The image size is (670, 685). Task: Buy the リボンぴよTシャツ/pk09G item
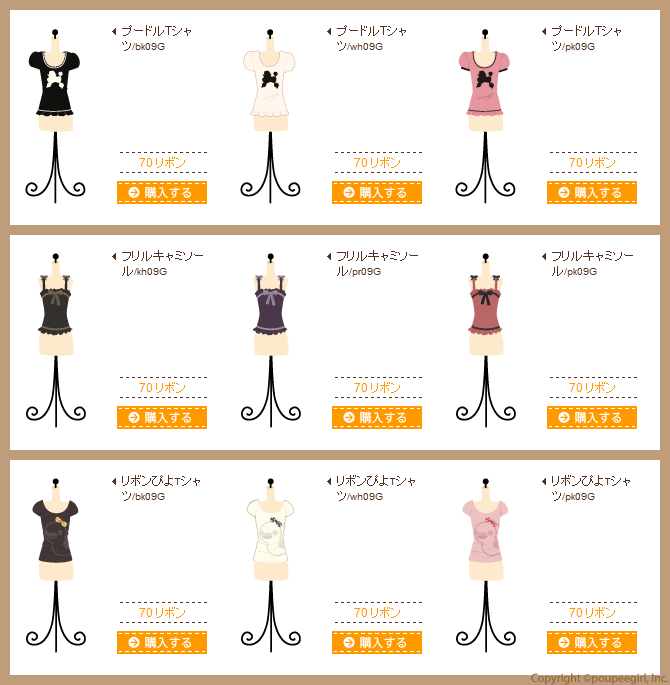(x=591, y=642)
